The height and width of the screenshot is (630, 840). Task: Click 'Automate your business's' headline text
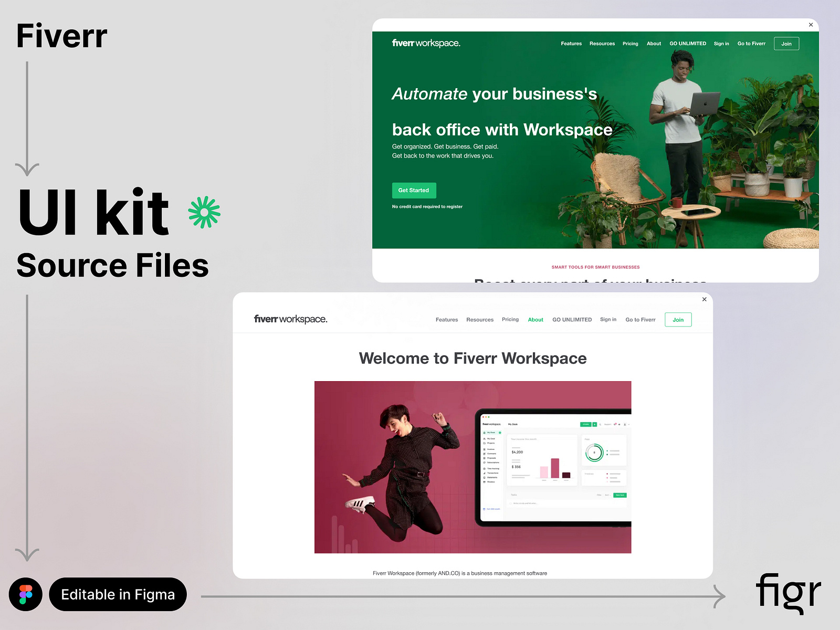(495, 94)
